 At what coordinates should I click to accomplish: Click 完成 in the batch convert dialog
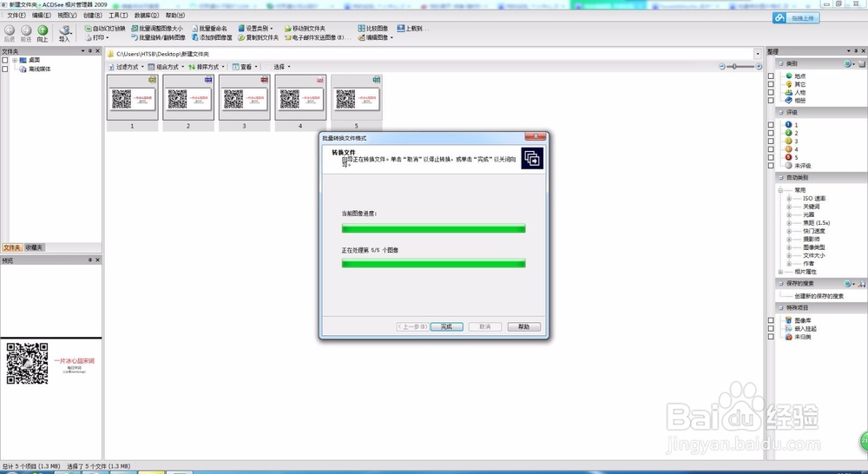point(447,326)
